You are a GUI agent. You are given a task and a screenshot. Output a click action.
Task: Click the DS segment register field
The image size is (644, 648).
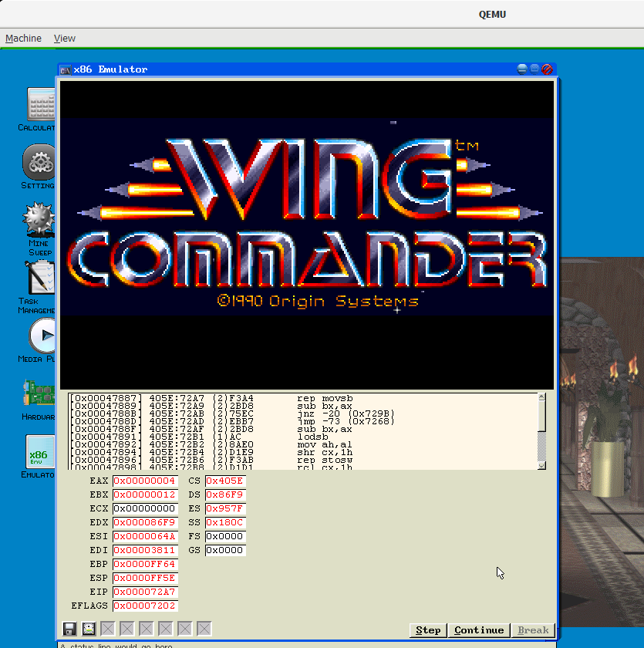tap(225, 494)
